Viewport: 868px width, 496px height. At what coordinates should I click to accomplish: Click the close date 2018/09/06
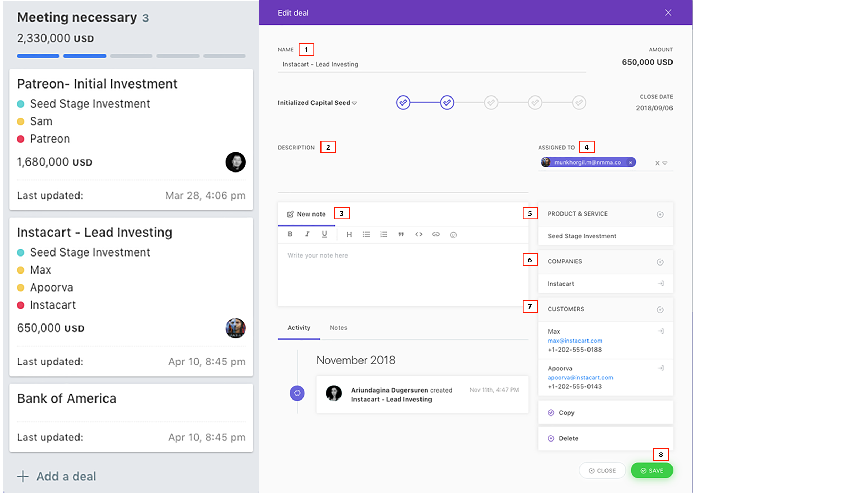click(654, 108)
